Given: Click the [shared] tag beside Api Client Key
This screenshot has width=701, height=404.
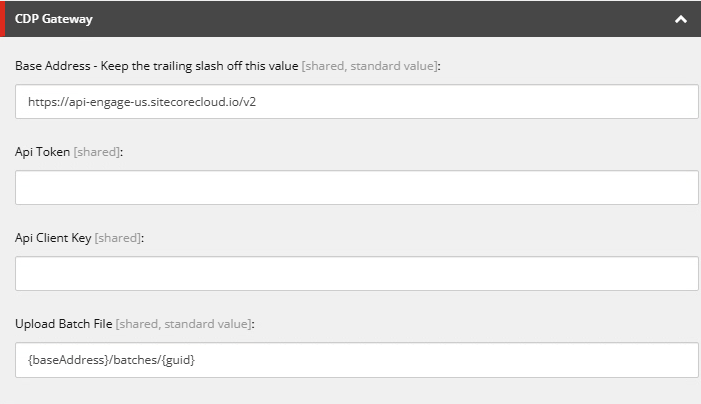Looking at the screenshot, I should point(119,237).
